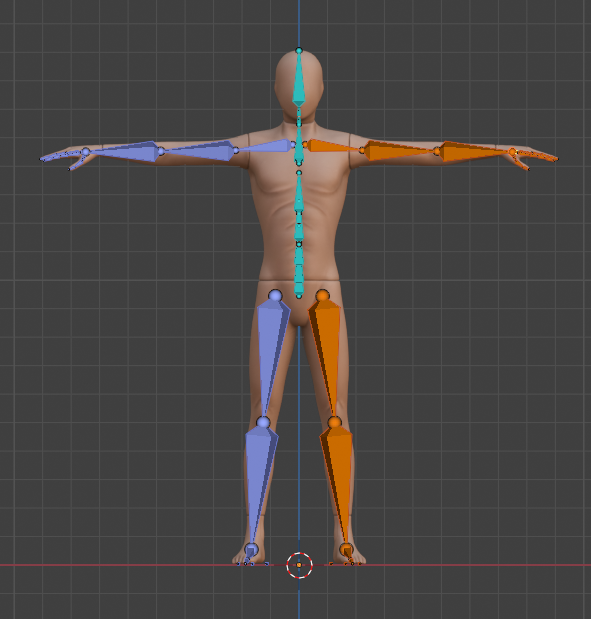Click the orange knee joint sphere
This screenshot has height=619, width=591.
tap(334, 422)
